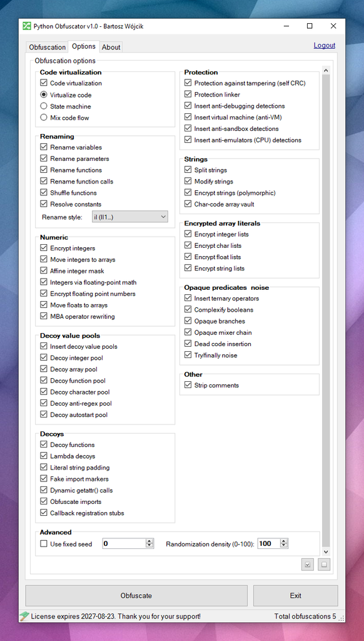
Task: Click the scrollbar up arrow icon
Action: coord(326,70)
